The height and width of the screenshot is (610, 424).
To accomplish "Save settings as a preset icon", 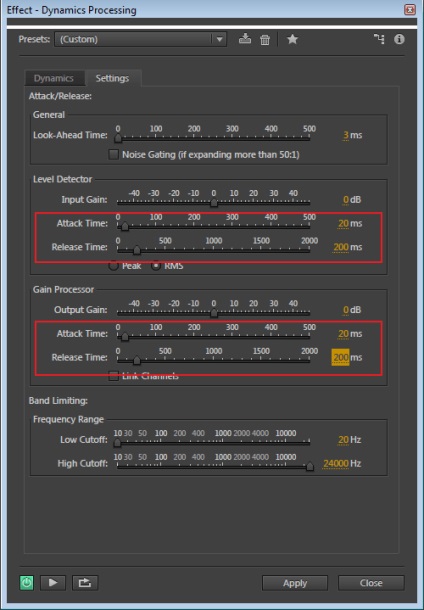I will (x=245, y=39).
